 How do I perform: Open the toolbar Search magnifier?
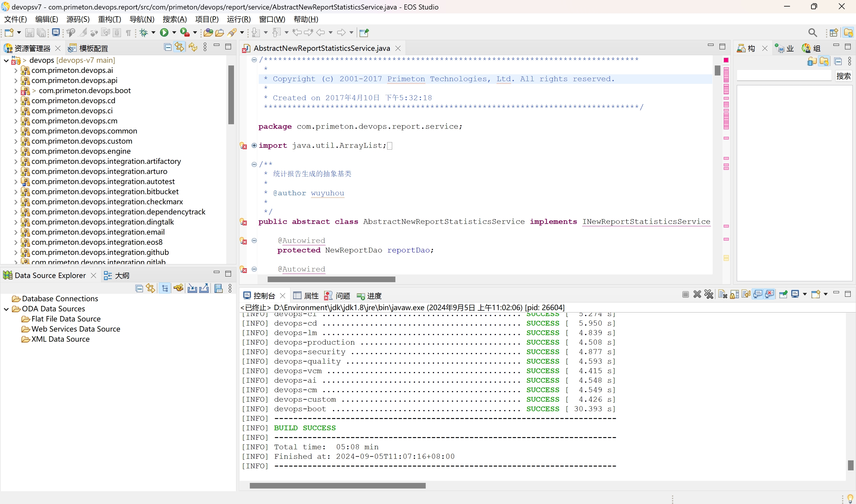tap(812, 33)
